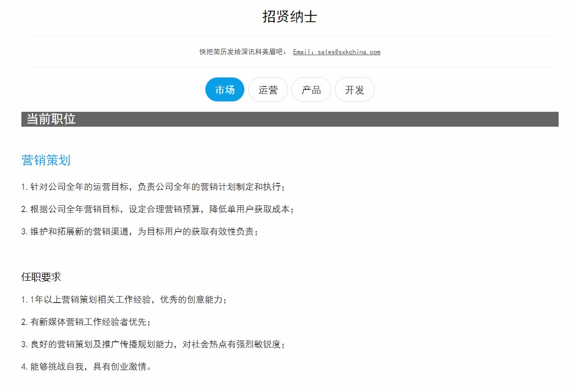The image size is (578, 392).
Task: Open the 运营 job category tab
Action: (268, 90)
